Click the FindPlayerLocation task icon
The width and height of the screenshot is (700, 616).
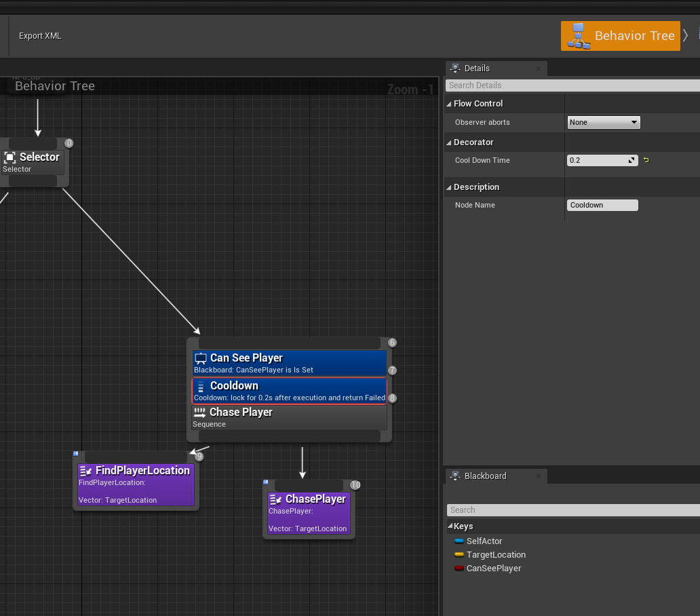click(x=85, y=471)
